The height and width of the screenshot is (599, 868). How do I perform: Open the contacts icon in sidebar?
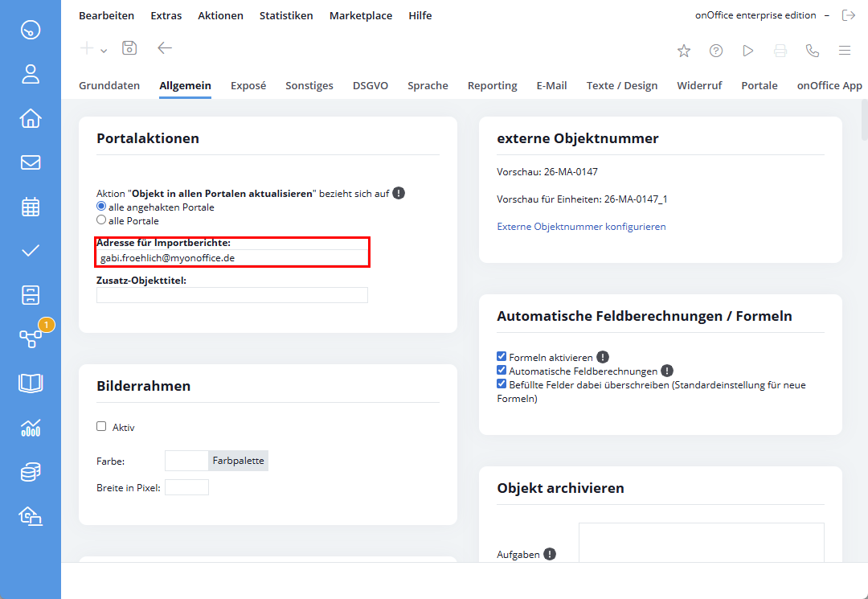click(x=31, y=75)
